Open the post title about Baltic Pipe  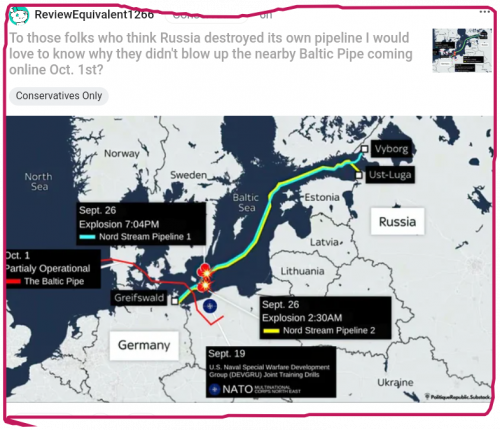(x=211, y=54)
